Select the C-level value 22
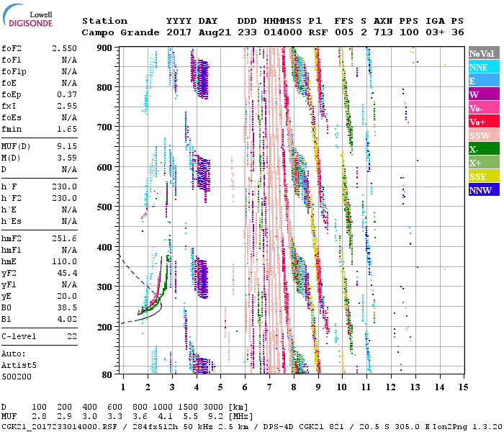 pos(71,336)
